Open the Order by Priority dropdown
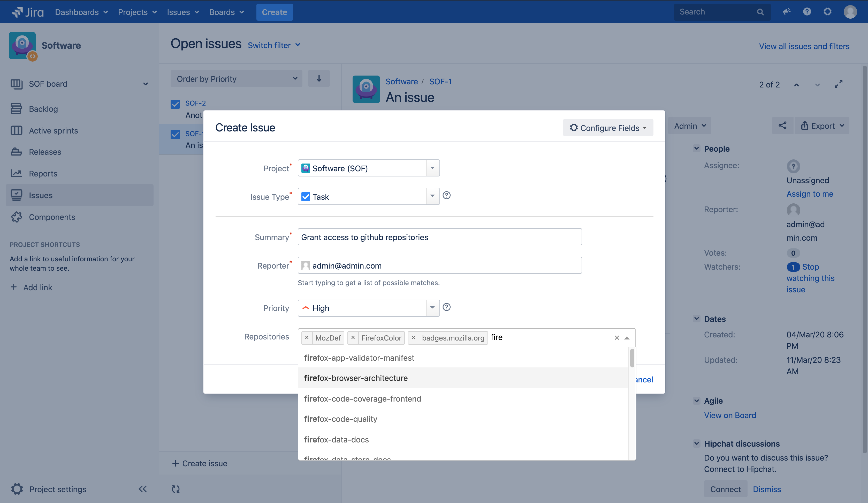Screen dimensions: 868x503 point(236,79)
